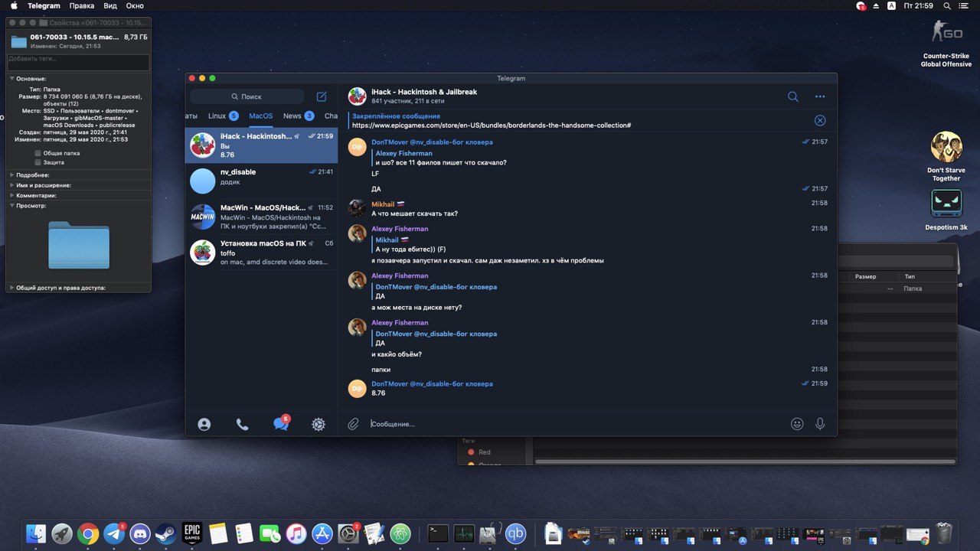Click in the Поиск search field

click(247, 96)
